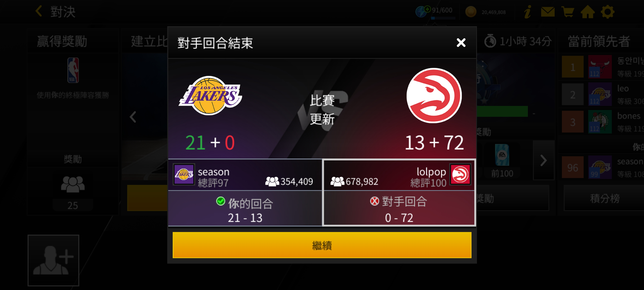Close the 對手回合結束 dialog
Image resolution: width=644 pixels, height=290 pixels.
pos(461,42)
